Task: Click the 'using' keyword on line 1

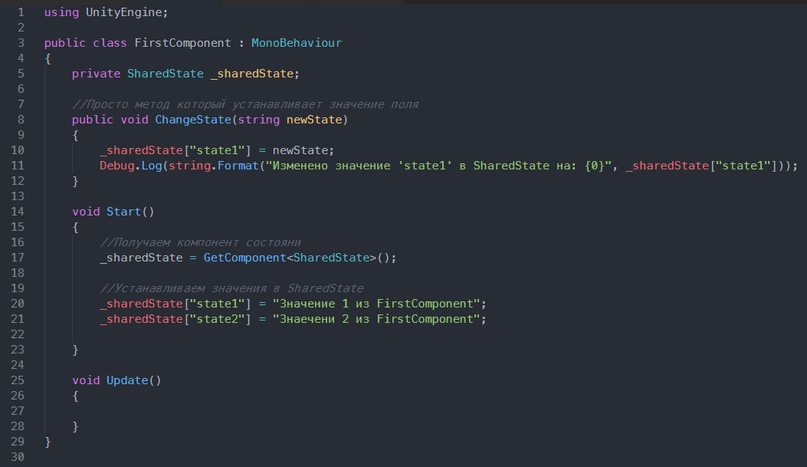Action: click(x=61, y=12)
